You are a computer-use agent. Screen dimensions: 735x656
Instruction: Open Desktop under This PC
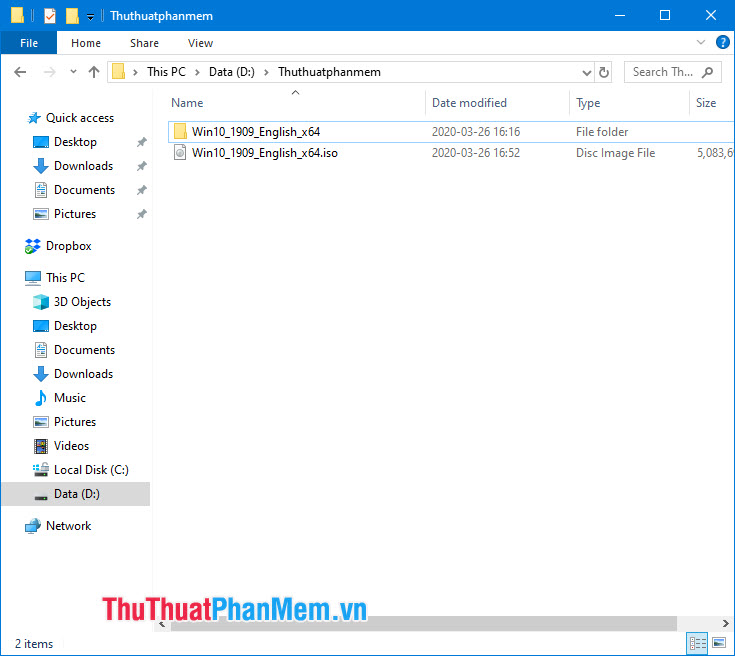point(75,326)
